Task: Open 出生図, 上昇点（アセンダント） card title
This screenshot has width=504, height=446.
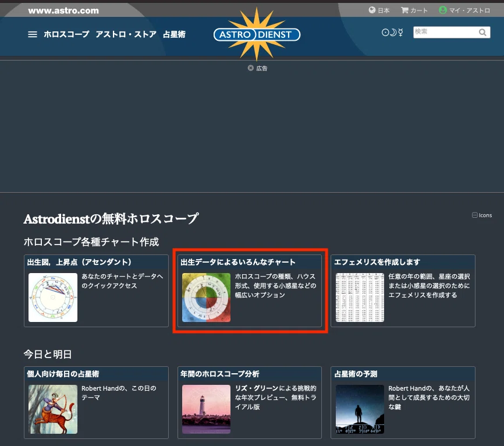Action: tap(79, 262)
